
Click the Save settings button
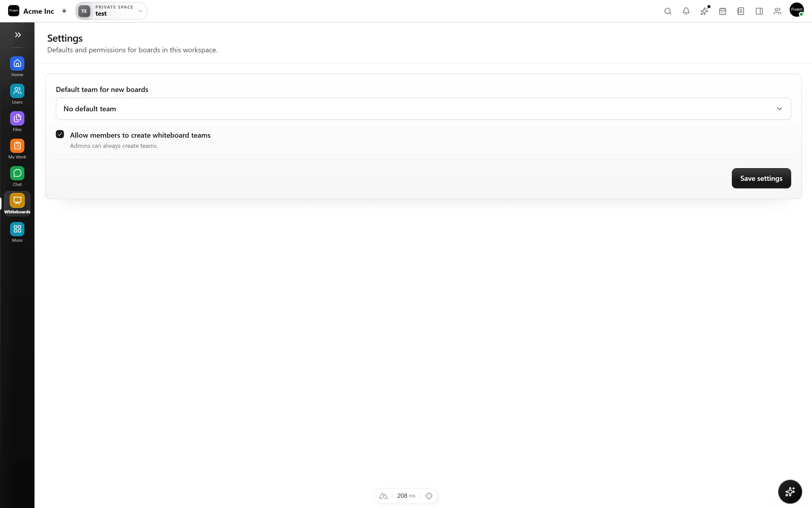(x=761, y=178)
